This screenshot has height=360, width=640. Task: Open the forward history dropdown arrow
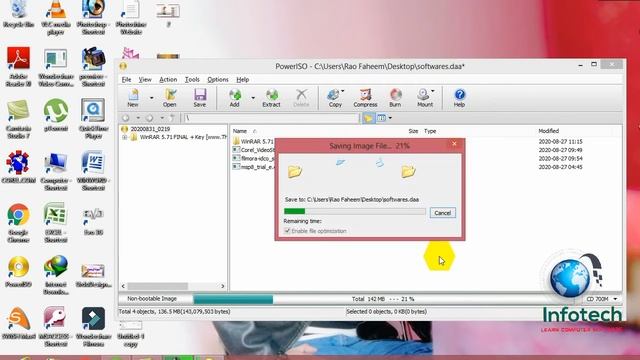pyautogui.click(x=162, y=118)
